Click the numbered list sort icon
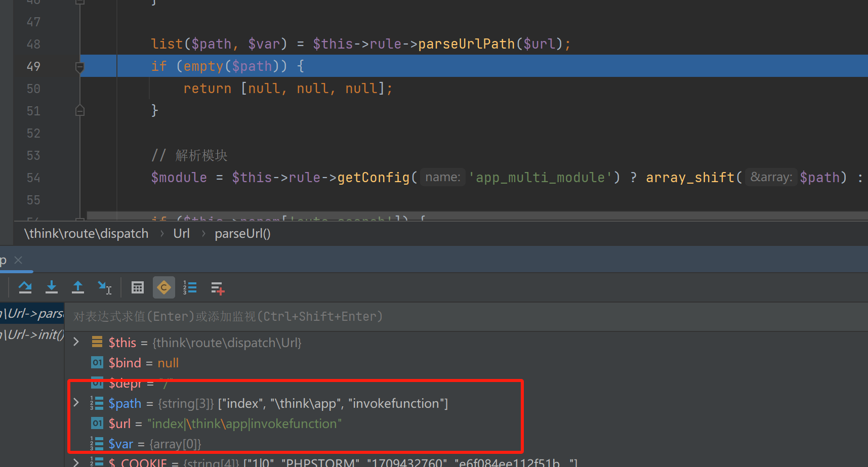This screenshot has width=868, height=467. point(190,288)
